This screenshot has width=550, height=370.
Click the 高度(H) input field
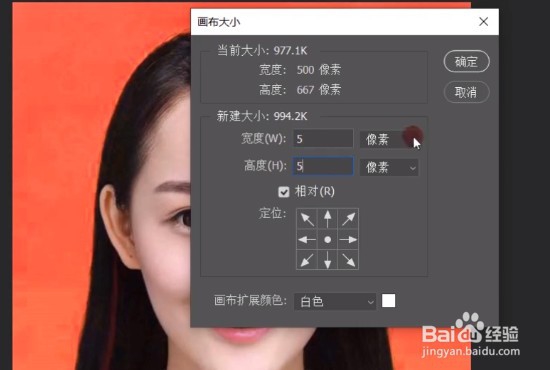(x=323, y=166)
